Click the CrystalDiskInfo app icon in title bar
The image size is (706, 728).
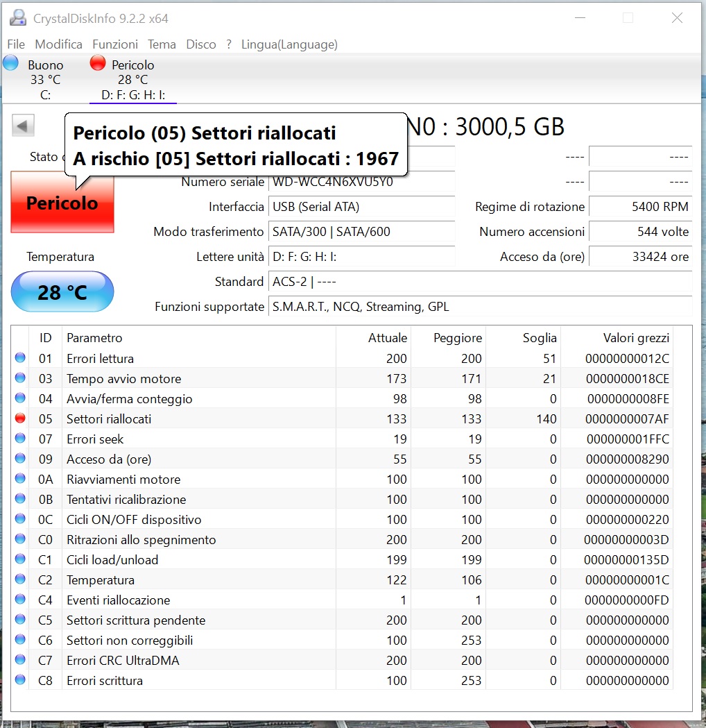coord(18,18)
